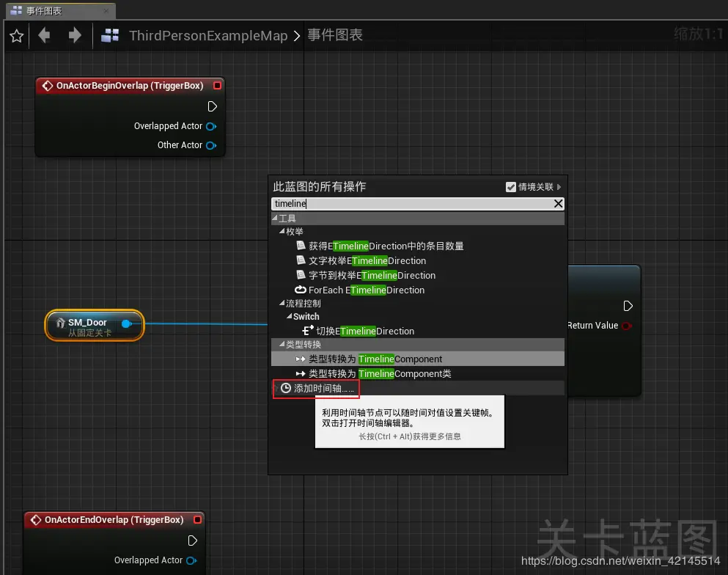Click Overlapped Actor pin on OnActorEndOverlap node
The width and height of the screenshot is (728, 575).
[191, 560]
